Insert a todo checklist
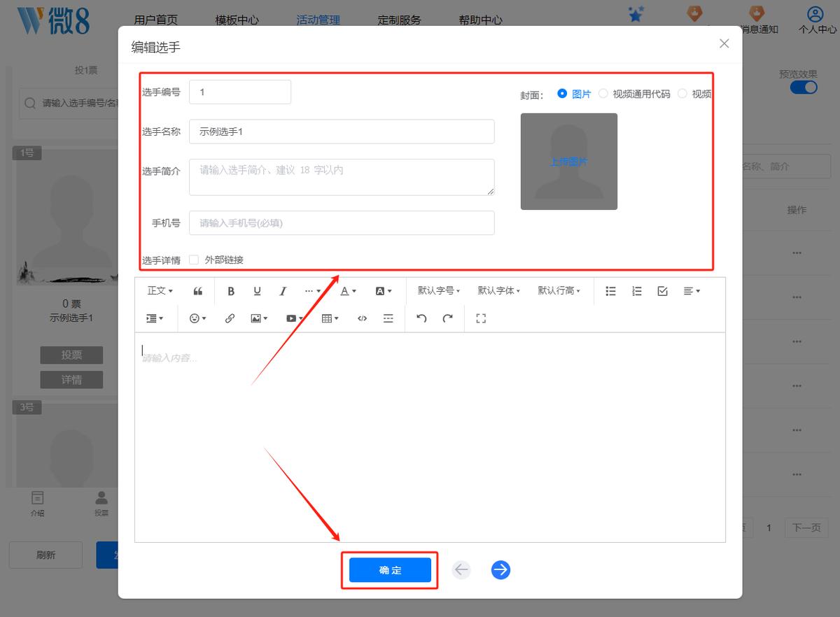The height and width of the screenshot is (617, 840). 662,291
